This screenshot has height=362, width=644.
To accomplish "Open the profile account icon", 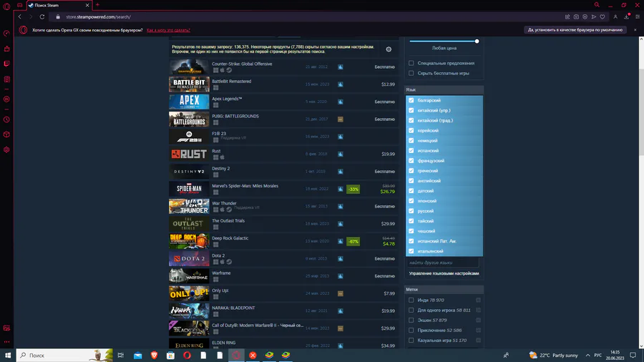I will pos(615,17).
